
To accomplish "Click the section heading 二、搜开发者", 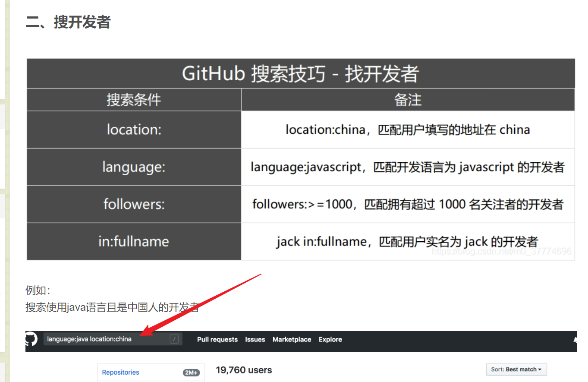I will [68, 22].
